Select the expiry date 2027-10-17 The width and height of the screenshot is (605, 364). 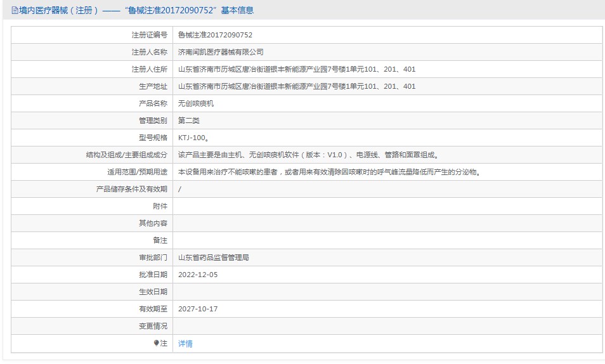coord(198,309)
